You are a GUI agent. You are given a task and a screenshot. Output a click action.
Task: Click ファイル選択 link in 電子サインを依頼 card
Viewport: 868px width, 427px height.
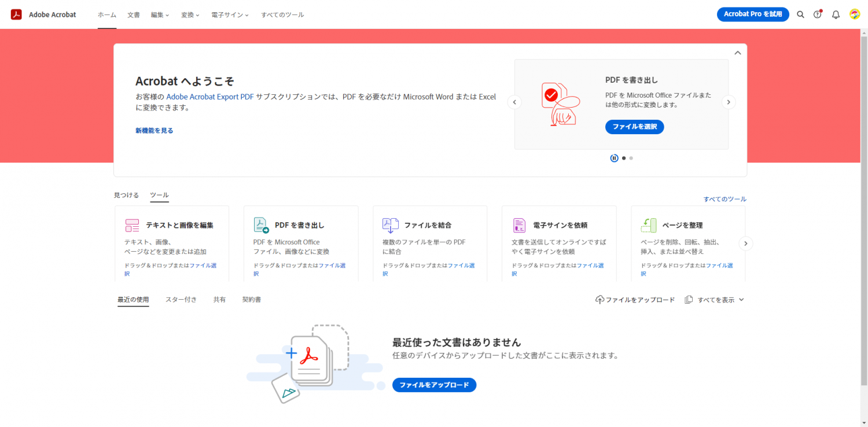point(590,266)
